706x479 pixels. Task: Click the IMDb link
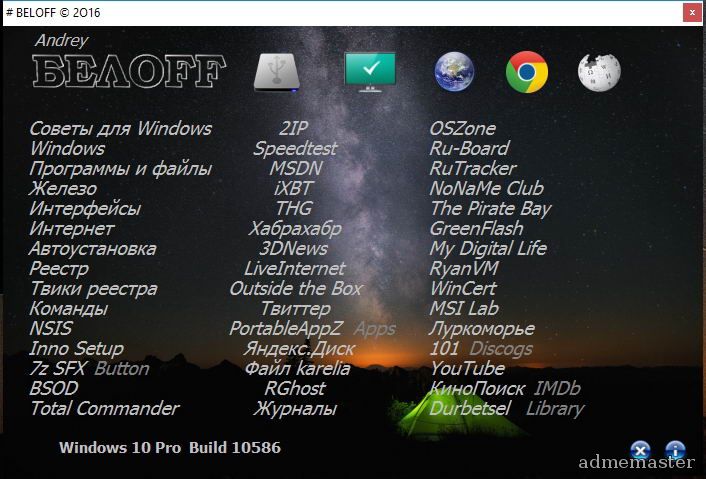(x=557, y=388)
